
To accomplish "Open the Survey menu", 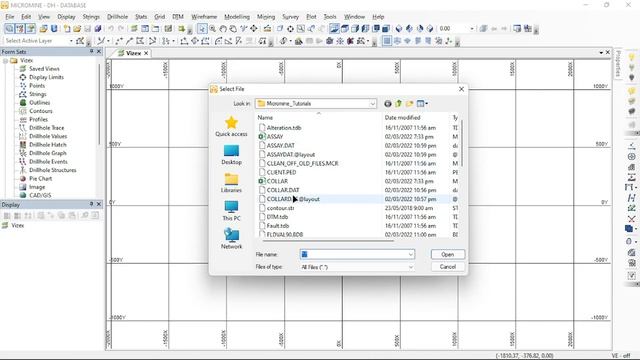I will pyautogui.click(x=290, y=17).
